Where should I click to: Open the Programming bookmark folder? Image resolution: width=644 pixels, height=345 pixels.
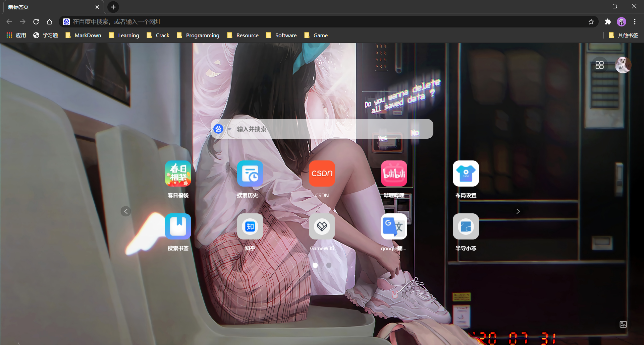198,35
